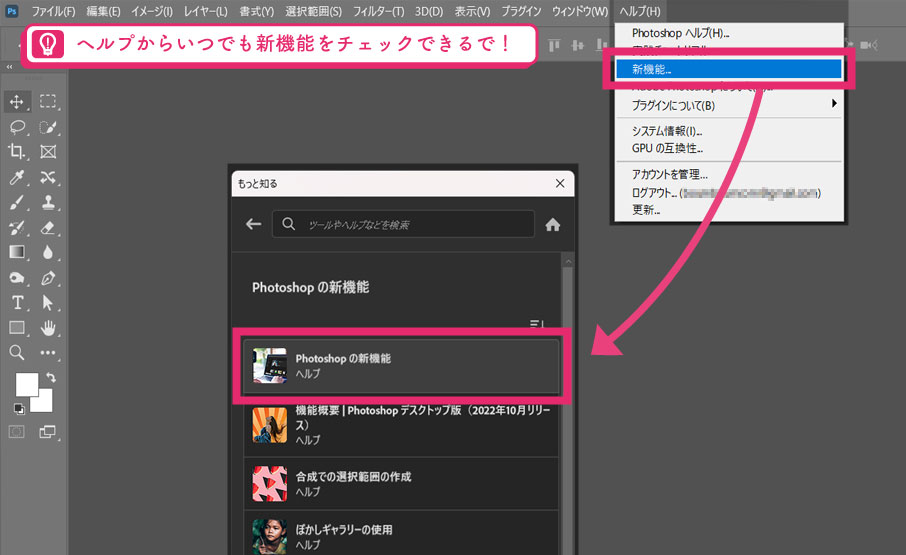Open the レイヤー(L) menu
Screen dimensions: 906x555
[205, 12]
